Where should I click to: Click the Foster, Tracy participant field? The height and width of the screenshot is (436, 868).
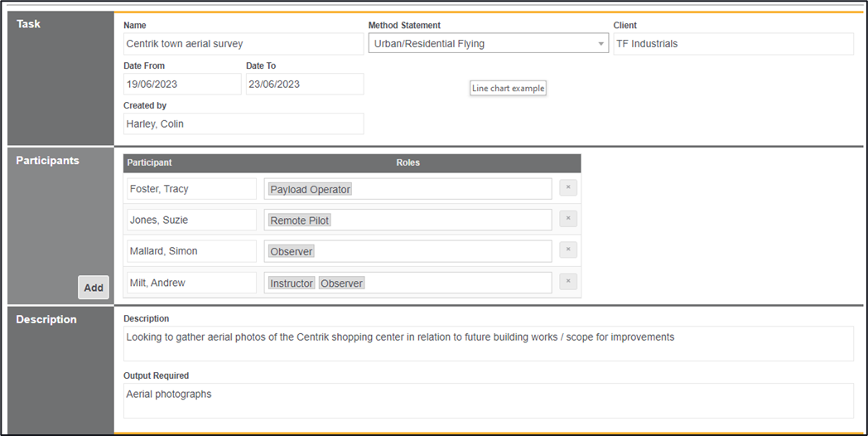190,189
